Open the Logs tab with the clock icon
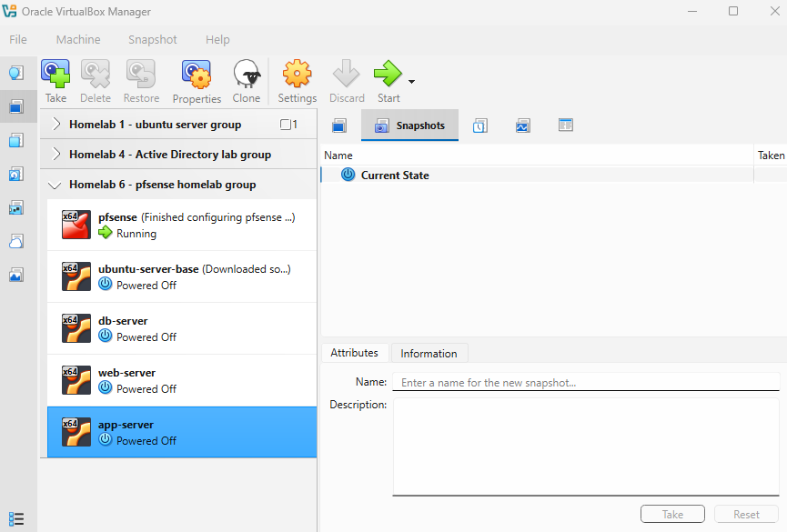The width and height of the screenshot is (787, 532). pos(479,125)
